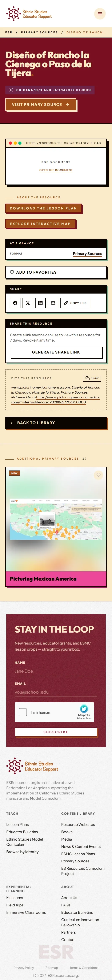Open Immersive Classrooms link
The height and width of the screenshot is (980, 112).
coord(26,912)
